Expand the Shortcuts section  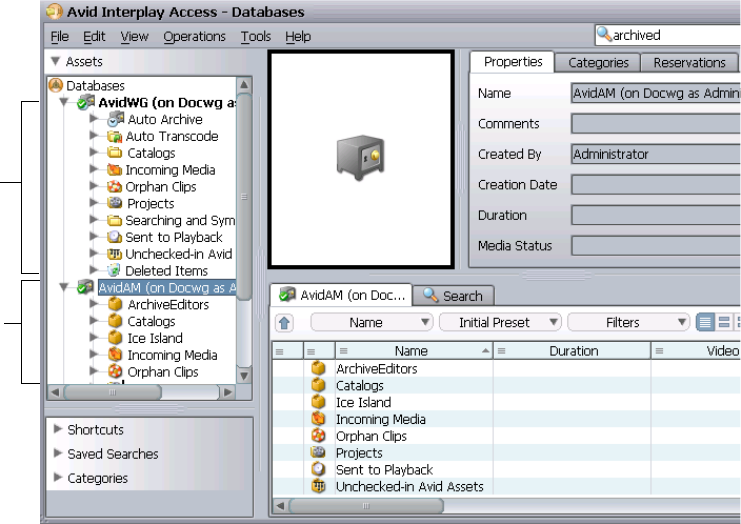click(58, 429)
